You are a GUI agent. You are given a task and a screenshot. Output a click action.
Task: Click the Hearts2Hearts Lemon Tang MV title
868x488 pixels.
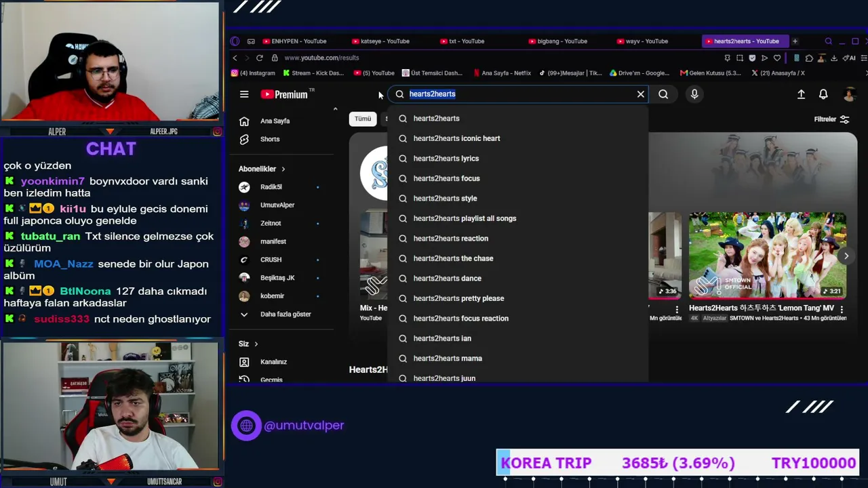762,308
